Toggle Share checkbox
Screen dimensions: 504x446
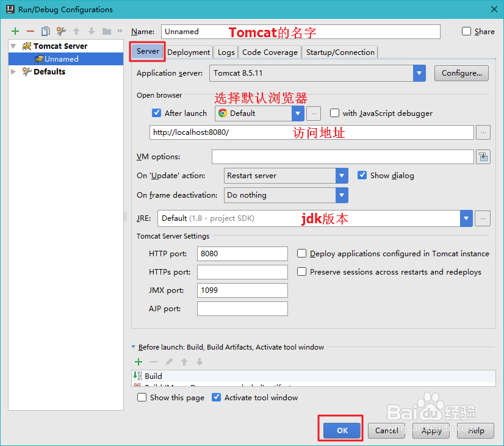[x=466, y=31]
